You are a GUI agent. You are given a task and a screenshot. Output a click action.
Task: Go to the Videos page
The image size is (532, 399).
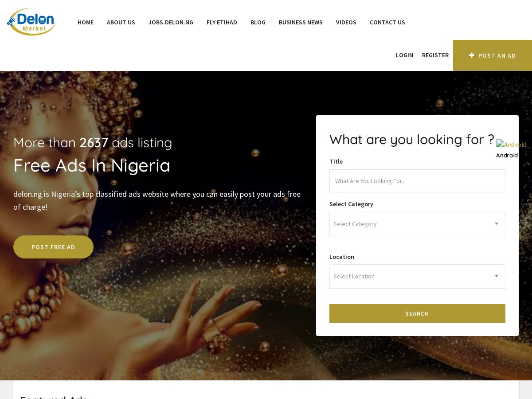(346, 22)
